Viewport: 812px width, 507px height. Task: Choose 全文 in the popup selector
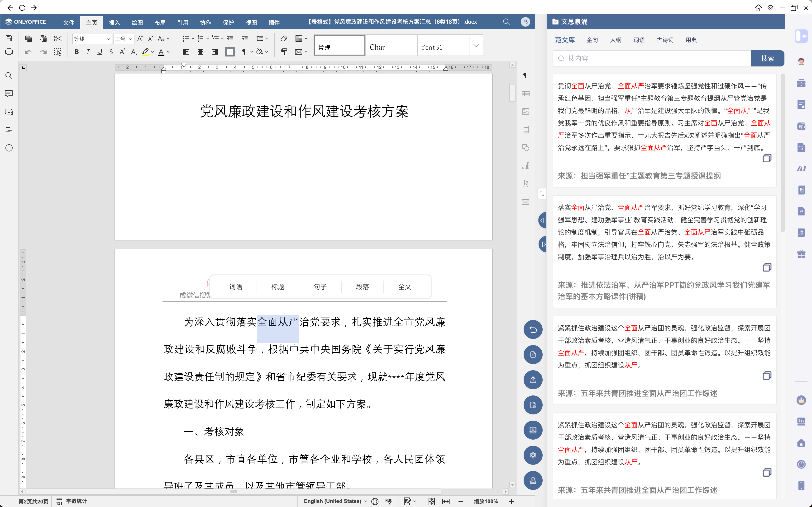click(x=405, y=287)
